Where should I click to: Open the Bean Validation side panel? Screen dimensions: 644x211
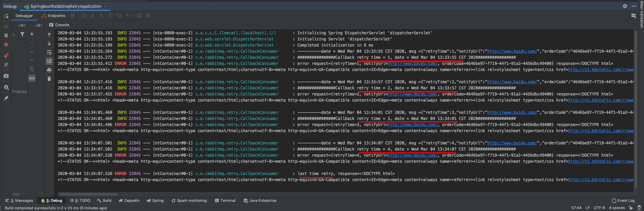click(641, 14)
